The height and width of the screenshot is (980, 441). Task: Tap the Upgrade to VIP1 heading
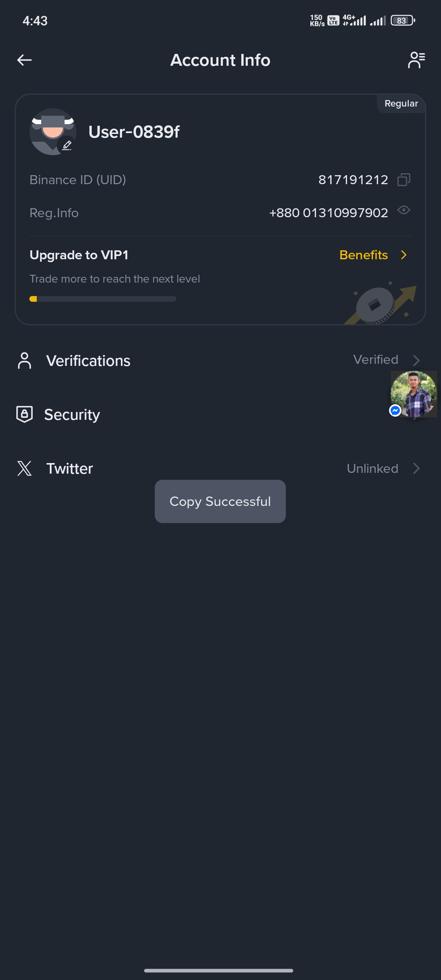coord(79,255)
